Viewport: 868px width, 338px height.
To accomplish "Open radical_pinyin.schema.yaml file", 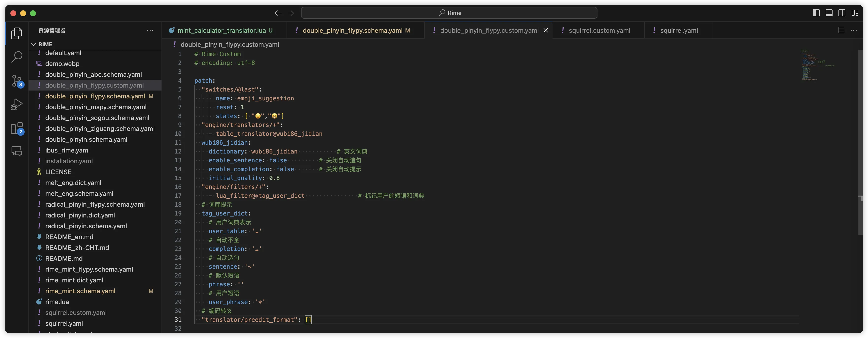I will point(86,226).
